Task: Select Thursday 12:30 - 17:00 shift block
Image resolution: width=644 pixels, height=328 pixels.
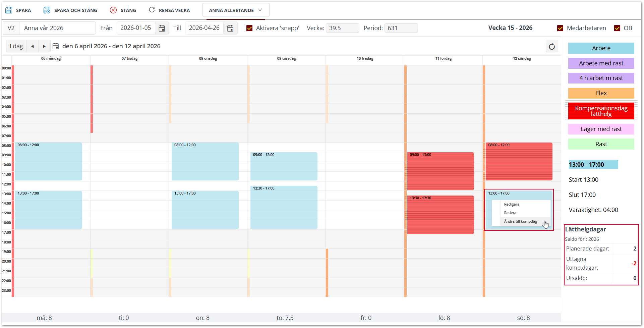Action: click(284, 208)
